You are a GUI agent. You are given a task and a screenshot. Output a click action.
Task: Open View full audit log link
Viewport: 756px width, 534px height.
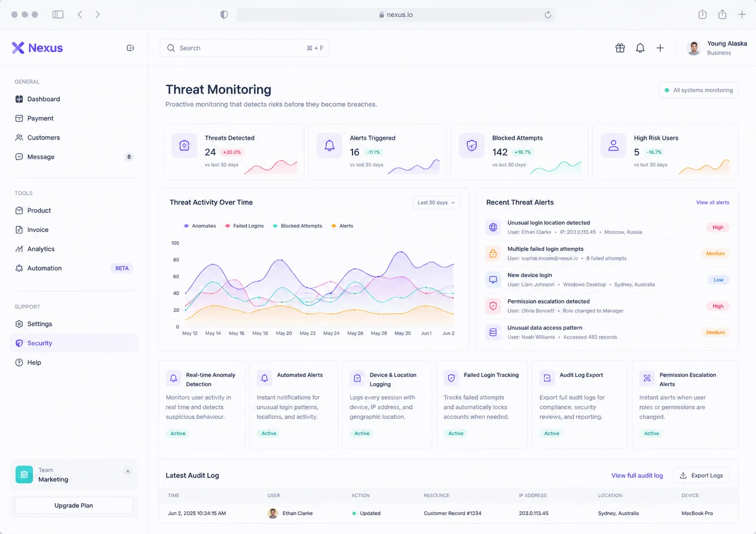tap(637, 475)
